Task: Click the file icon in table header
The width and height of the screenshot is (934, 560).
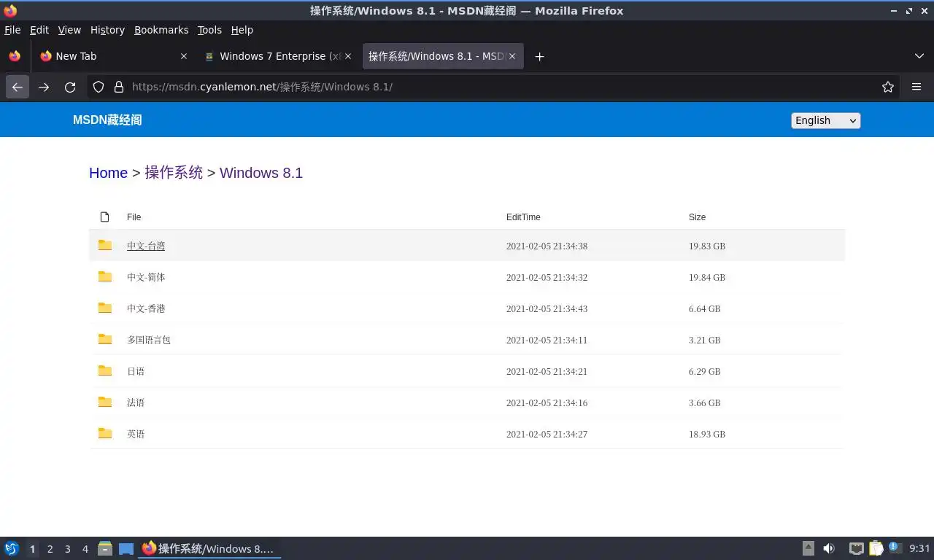Action: 104,217
